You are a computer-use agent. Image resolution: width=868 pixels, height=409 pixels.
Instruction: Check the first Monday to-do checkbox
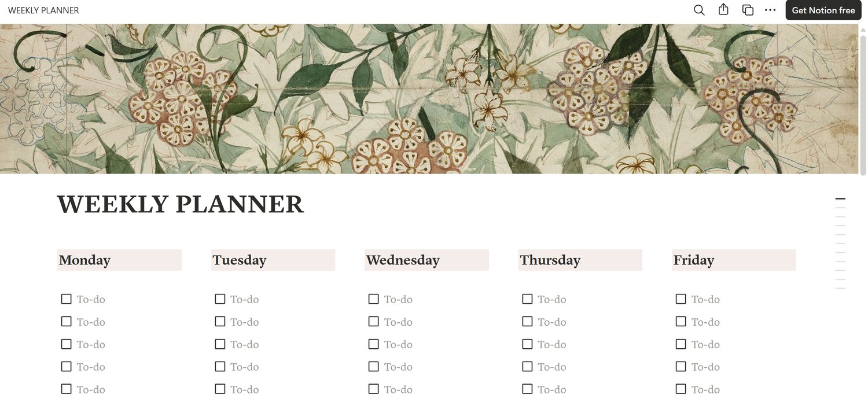[67, 299]
